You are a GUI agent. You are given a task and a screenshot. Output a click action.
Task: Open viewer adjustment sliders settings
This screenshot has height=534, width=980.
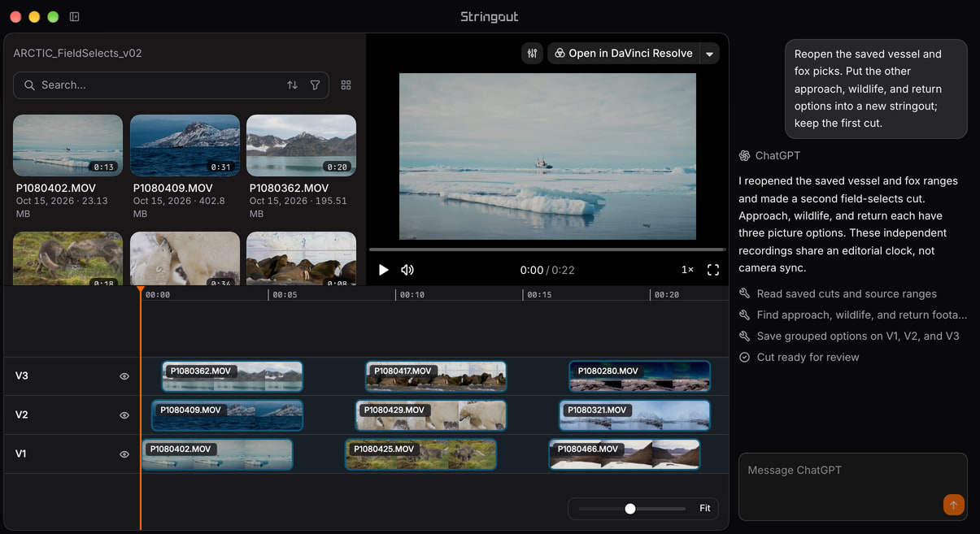533,54
